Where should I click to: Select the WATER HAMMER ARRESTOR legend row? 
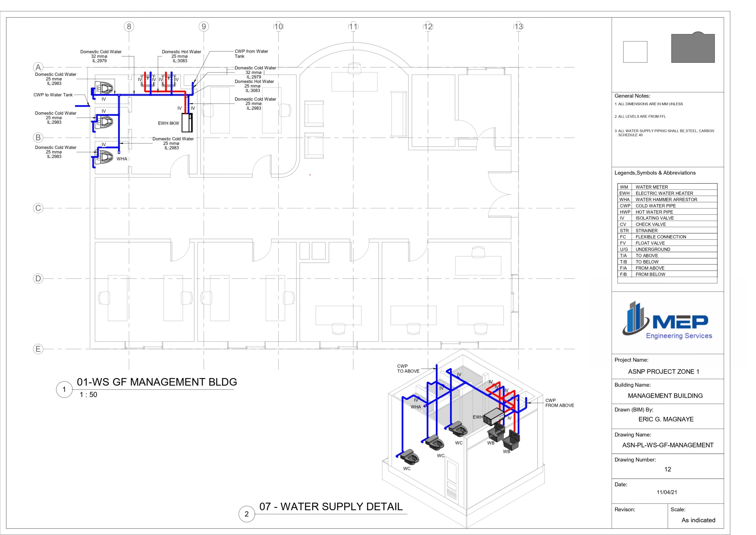point(667,199)
